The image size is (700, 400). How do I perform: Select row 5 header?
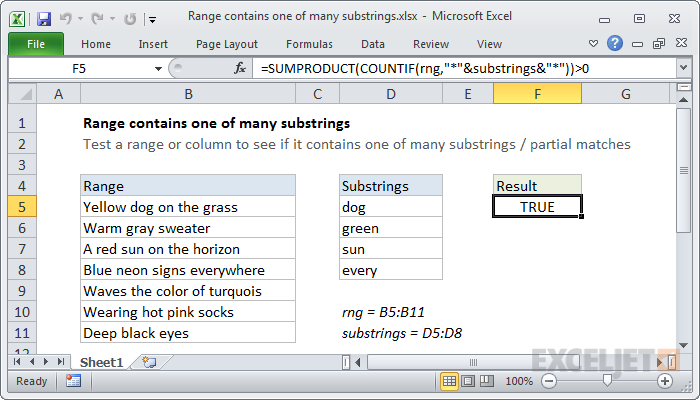coord(22,207)
